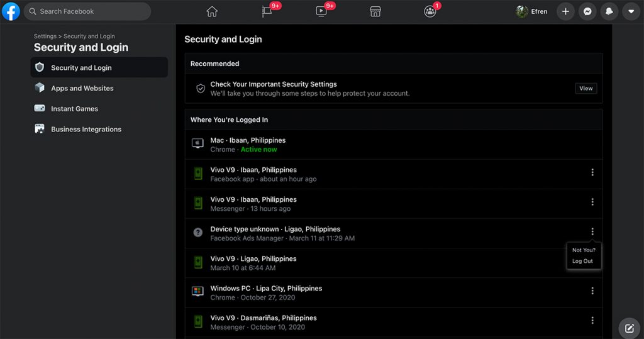Select Instant Games in sidebar
The height and width of the screenshot is (339, 644).
point(99,108)
